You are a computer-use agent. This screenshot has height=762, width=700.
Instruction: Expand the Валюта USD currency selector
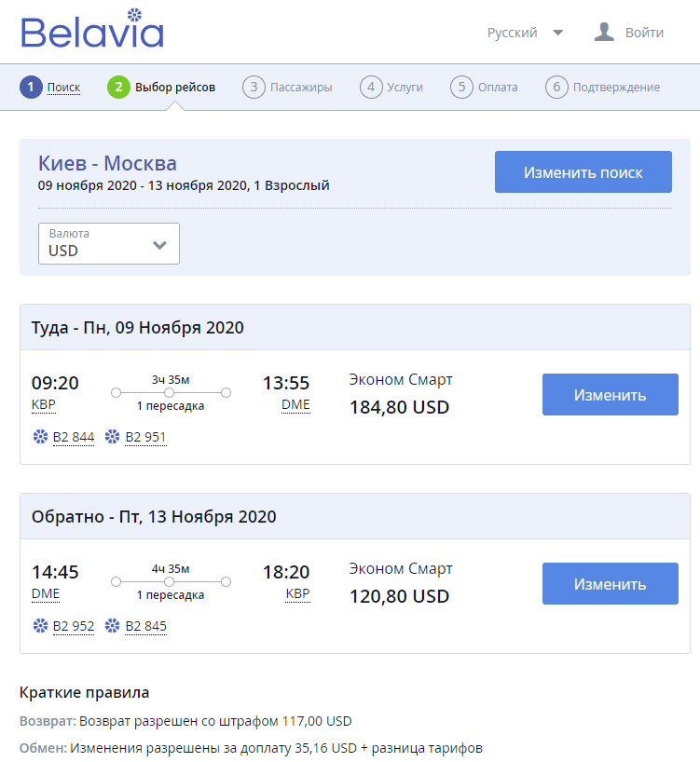click(x=109, y=243)
